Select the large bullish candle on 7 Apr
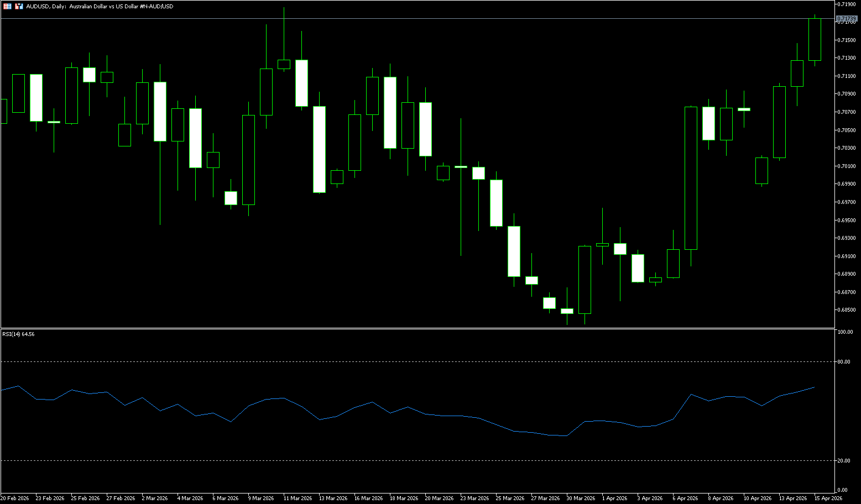The width and height of the screenshot is (861, 504). click(x=691, y=178)
